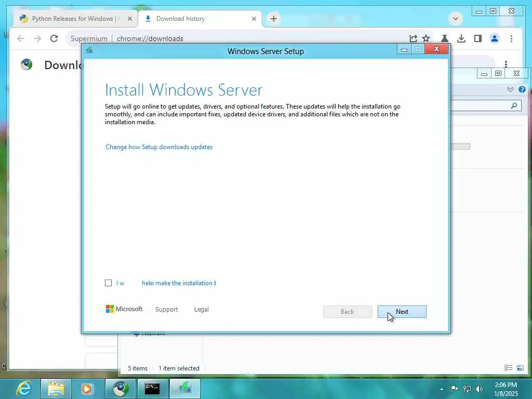Show hidden system tray icons
This screenshot has height=399, width=532.
pos(442,389)
